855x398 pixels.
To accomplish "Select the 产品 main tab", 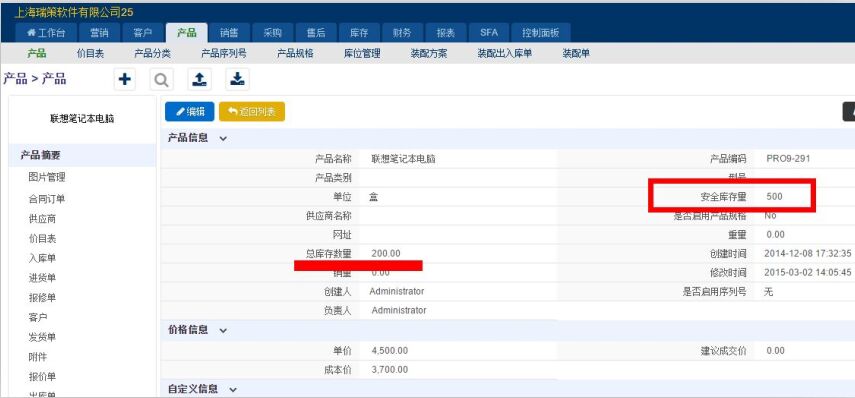I will point(186,33).
